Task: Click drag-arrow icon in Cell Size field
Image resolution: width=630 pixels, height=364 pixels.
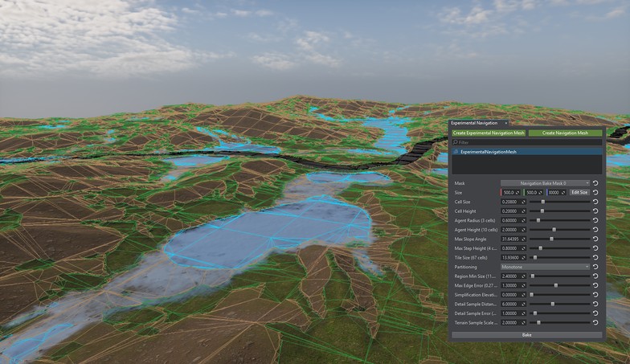Action: tap(523, 202)
